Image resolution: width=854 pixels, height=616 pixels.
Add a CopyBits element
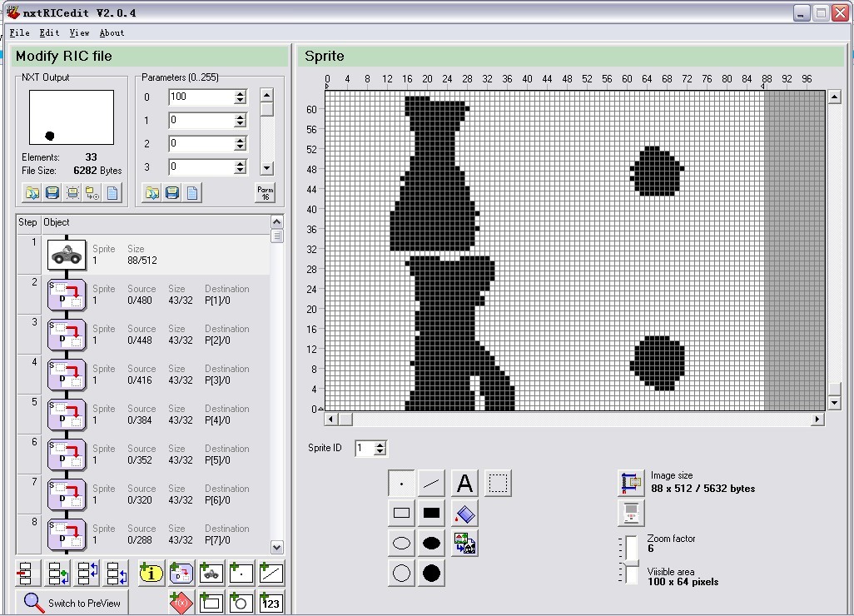181,573
